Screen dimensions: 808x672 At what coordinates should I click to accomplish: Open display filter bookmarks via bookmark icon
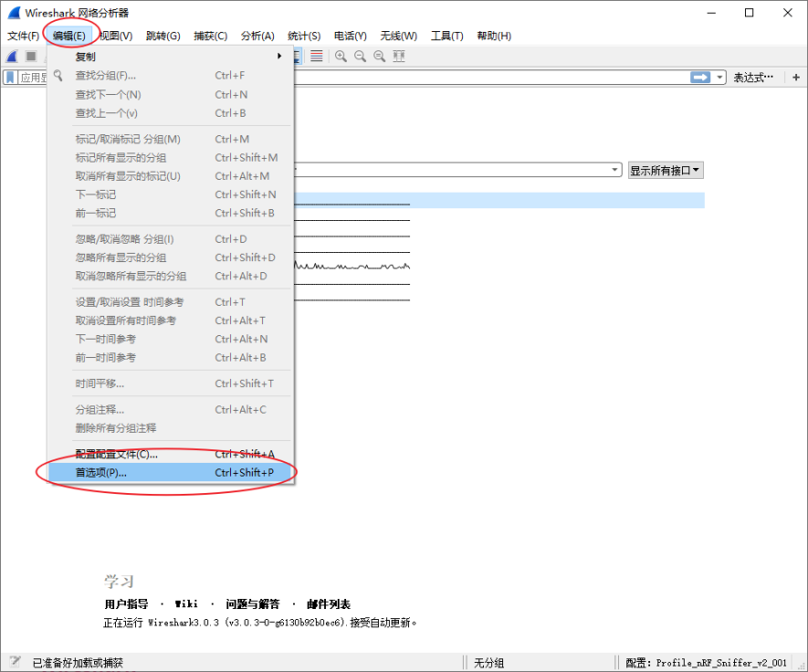(10, 77)
